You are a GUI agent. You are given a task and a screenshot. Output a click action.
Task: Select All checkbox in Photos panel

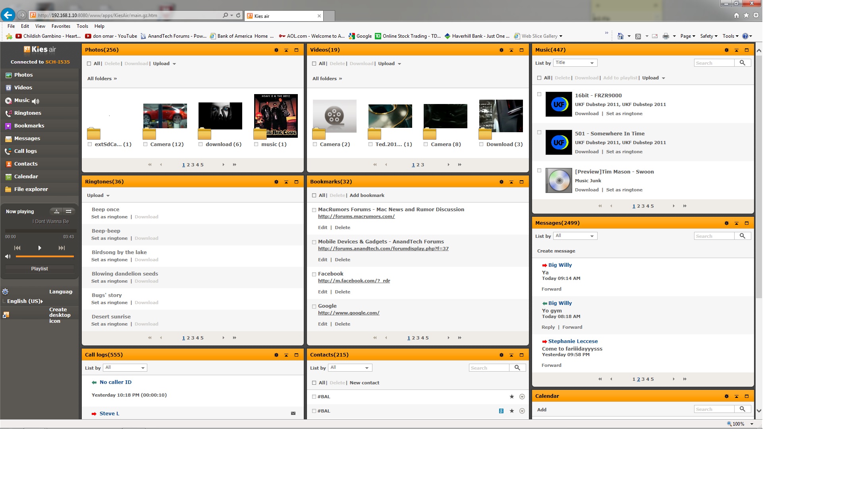pyautogui.click(x=89, y=64)
